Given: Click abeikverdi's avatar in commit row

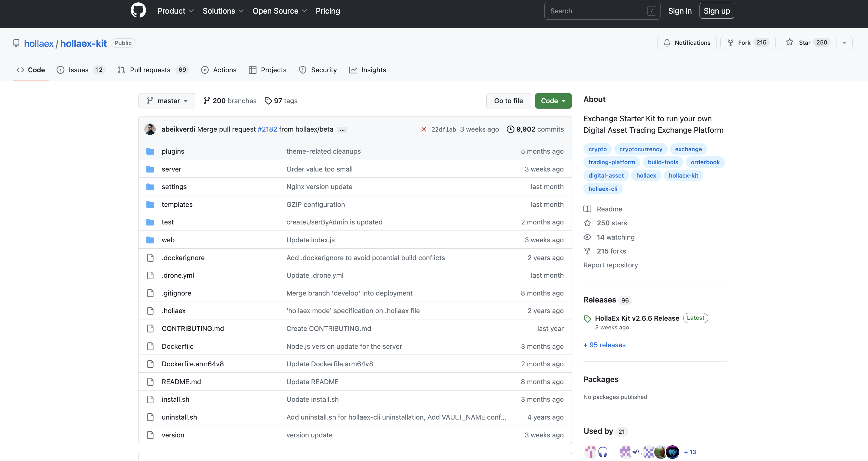Looking at the screenshot, I should (150, 129).
